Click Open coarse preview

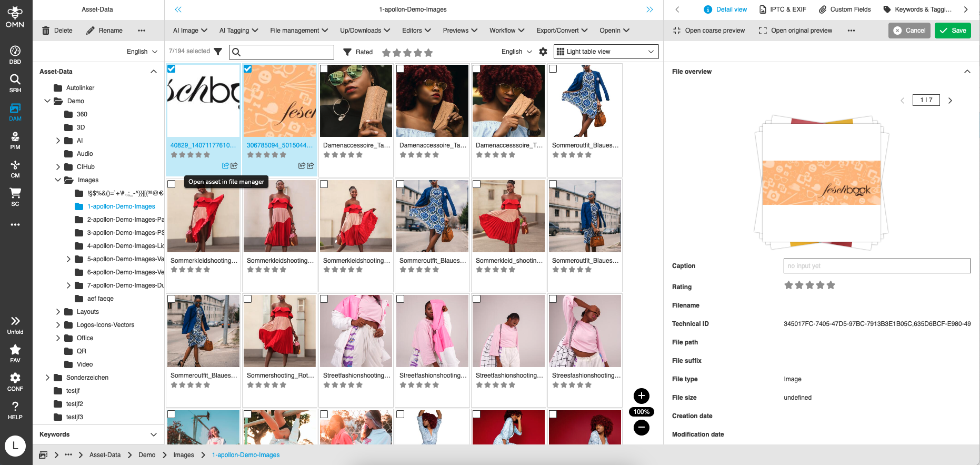(709, 31)
